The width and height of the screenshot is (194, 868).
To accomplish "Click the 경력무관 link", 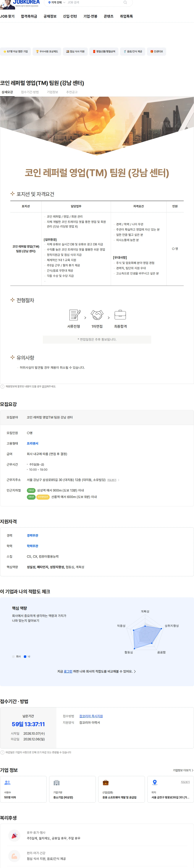I will click(x=33, y=535).
